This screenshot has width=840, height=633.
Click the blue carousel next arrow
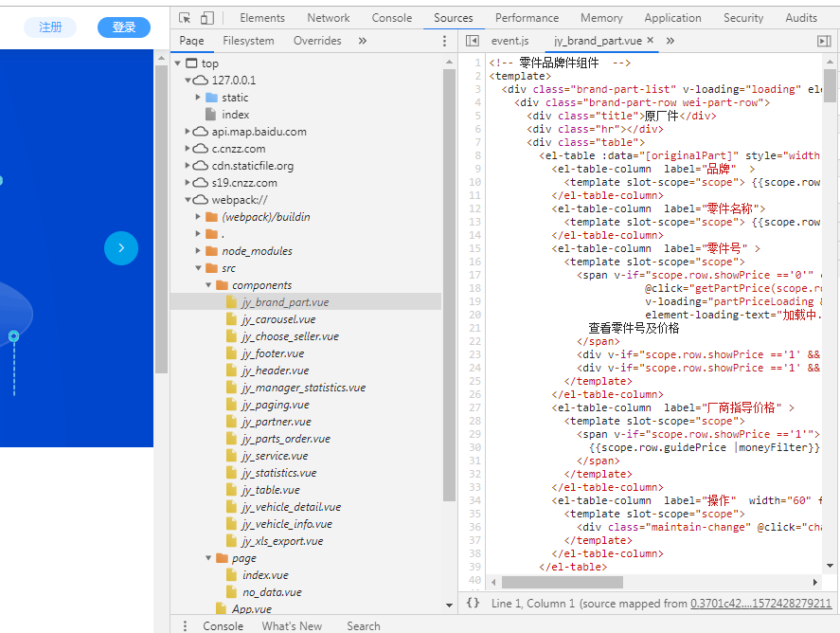click(x=121, y=248)
